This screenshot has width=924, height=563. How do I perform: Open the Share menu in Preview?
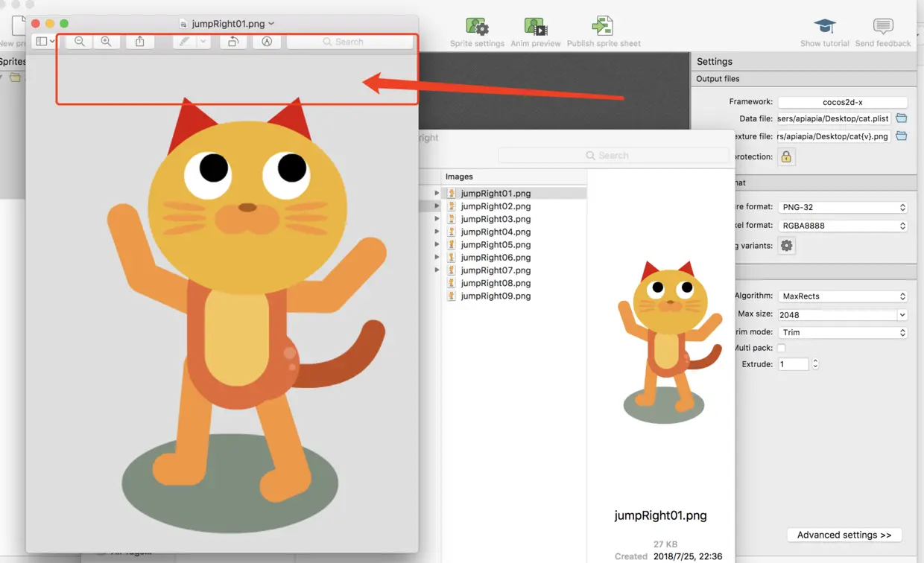[x=140, y=42]
